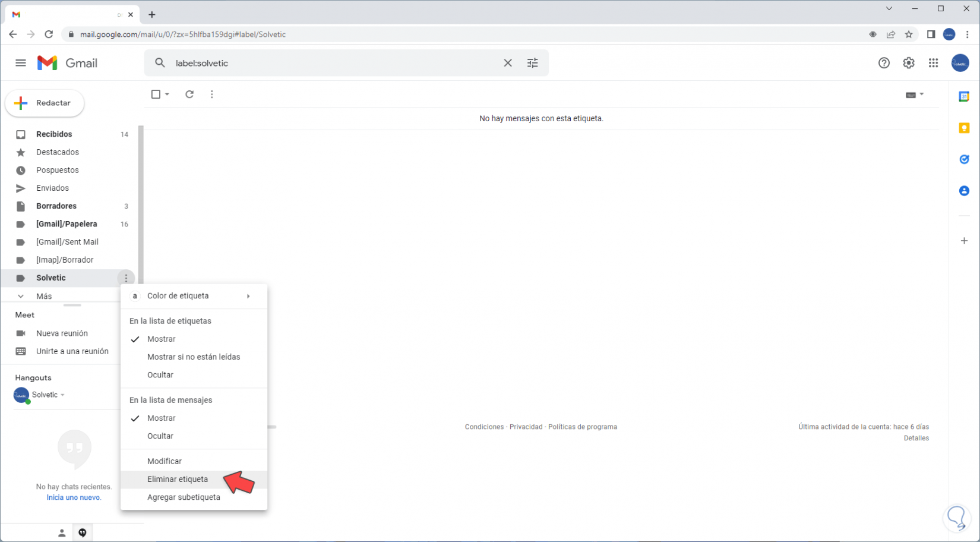Select Agregar subetiqueta from the menu
This screenshot has height=542, width=980.
click(x=194, y=497)
